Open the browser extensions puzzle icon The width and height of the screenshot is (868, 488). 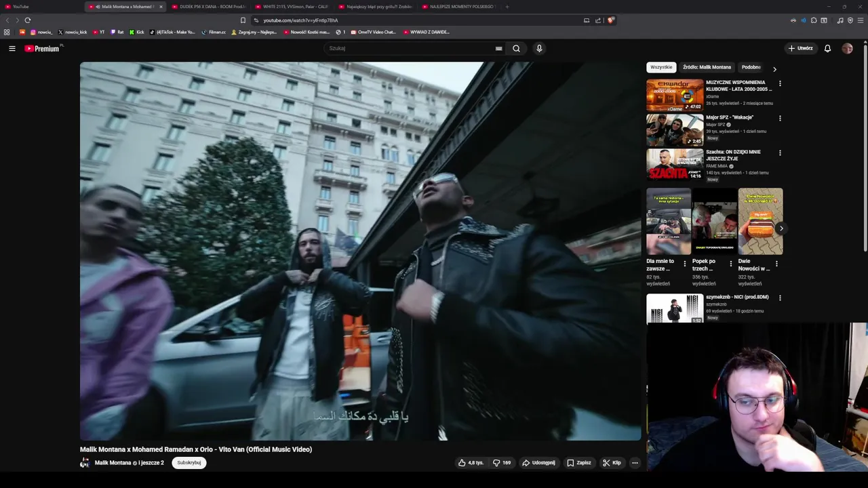[814, 20]
